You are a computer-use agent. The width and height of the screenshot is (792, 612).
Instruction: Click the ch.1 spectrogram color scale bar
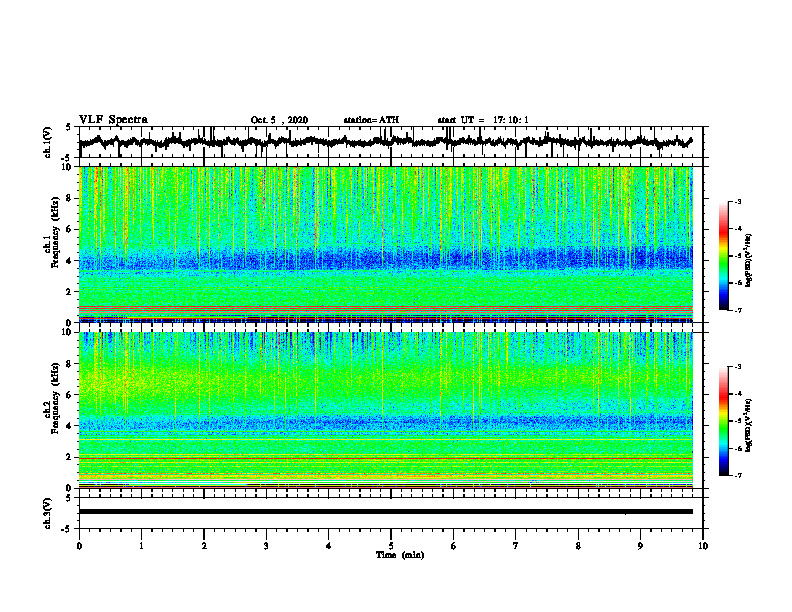[x=723, y=256]
